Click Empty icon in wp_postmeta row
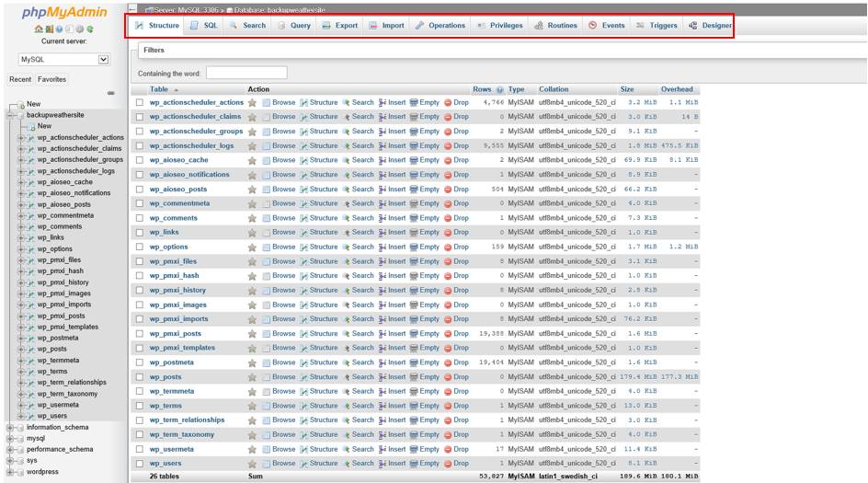868x483 pixels. 414,362
